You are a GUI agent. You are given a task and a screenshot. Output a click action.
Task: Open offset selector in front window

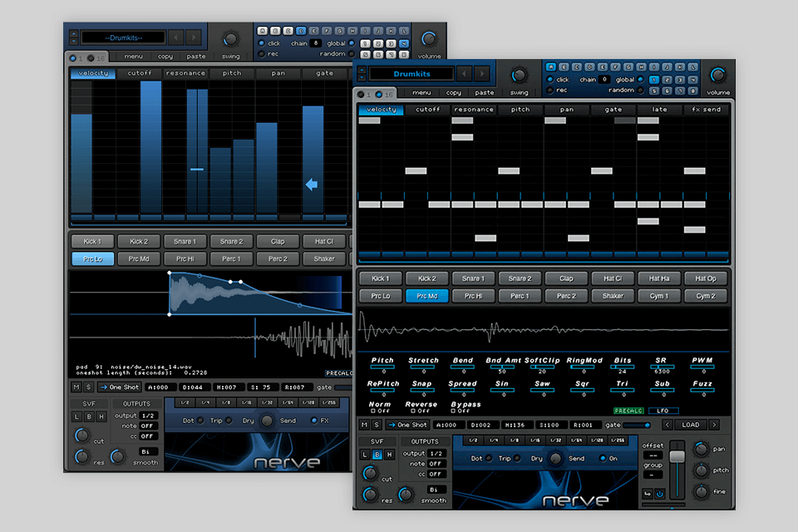coord(653,456)
